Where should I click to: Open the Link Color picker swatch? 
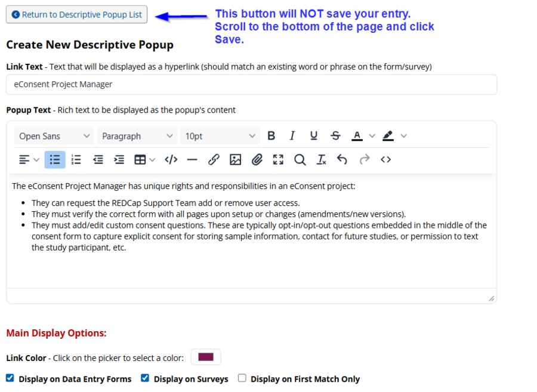(x=205, y=357)
